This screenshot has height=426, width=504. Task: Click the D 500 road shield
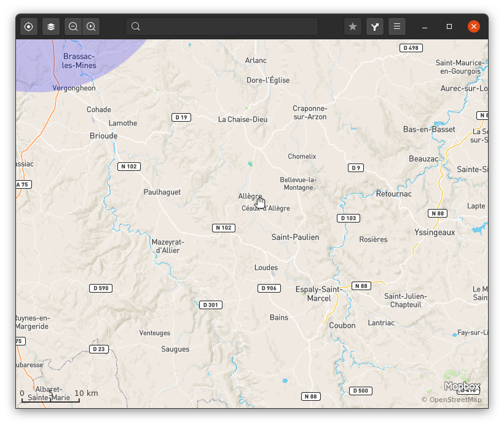[361, 390]
